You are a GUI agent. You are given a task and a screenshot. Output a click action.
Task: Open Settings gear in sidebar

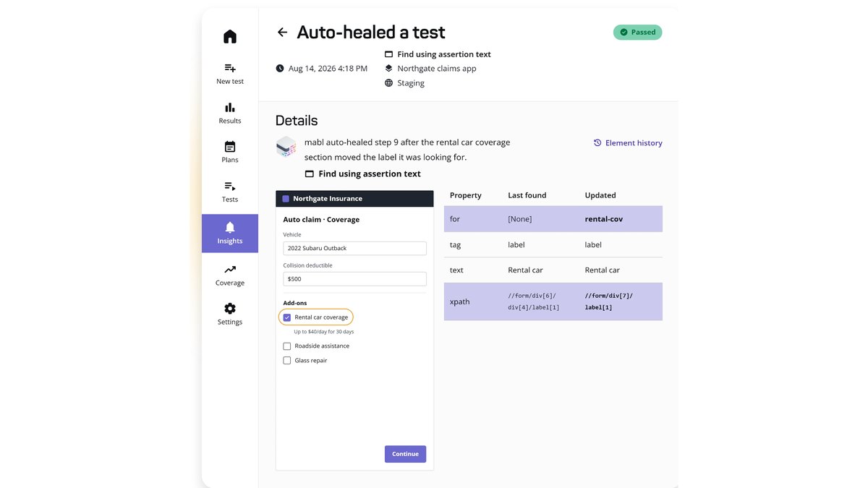(x=230, y=314)
